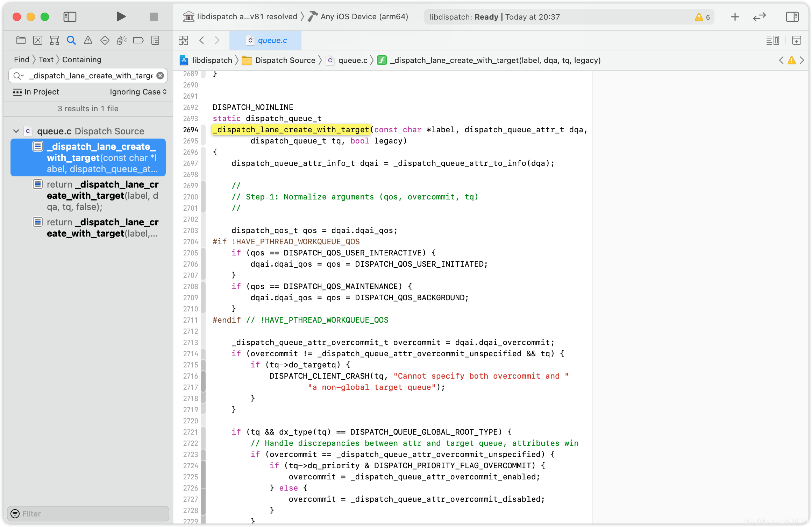
Task: Click the Stop button in toolbar
Action: (153, 16)
